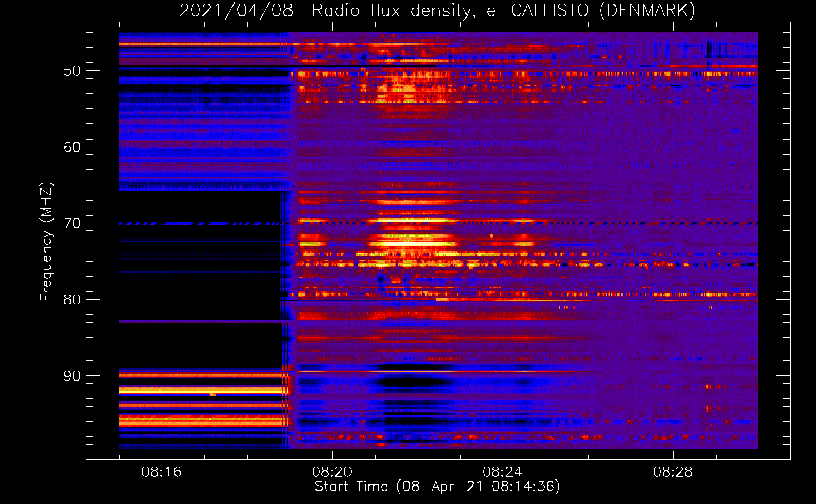
Task: Click the 80 MHz tick label
Action: pyautogui.click(x=72, y=300)
